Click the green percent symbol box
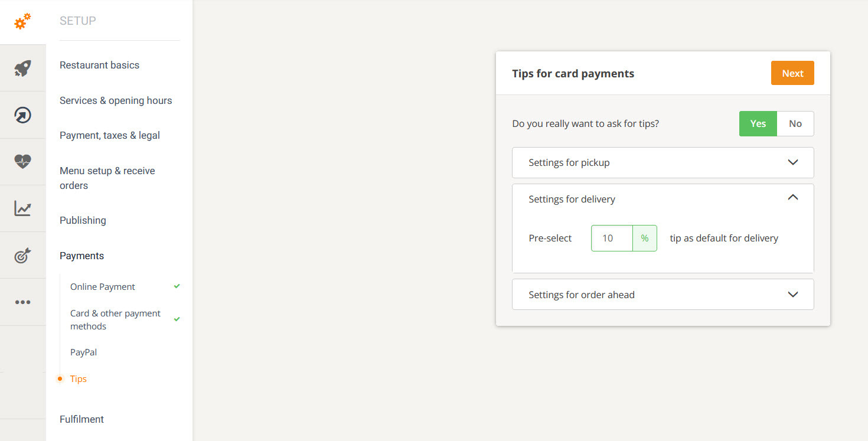This screenshot has height=441, width=868. pyautogui.click(x=645, y=239)
